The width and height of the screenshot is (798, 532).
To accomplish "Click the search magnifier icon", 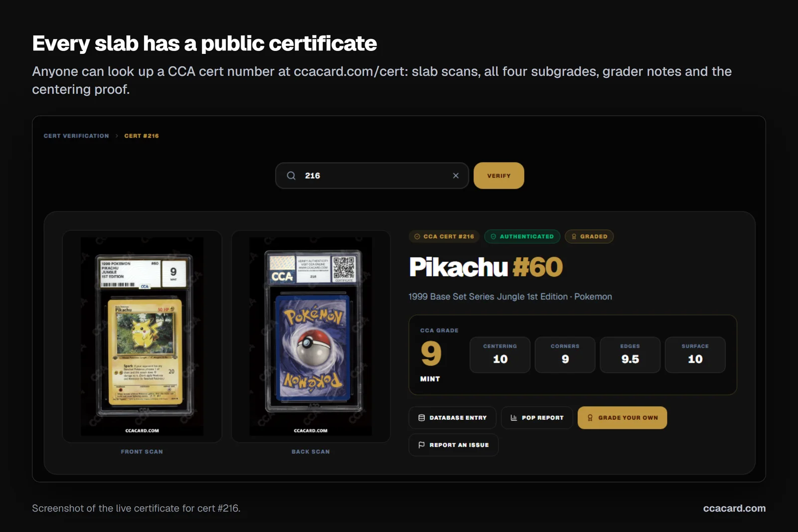I will pyautogui.click(x=291, y=176).
